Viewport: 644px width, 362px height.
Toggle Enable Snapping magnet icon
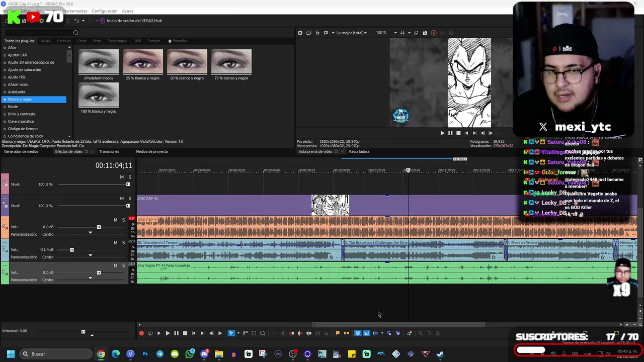(x=358, y=333)
